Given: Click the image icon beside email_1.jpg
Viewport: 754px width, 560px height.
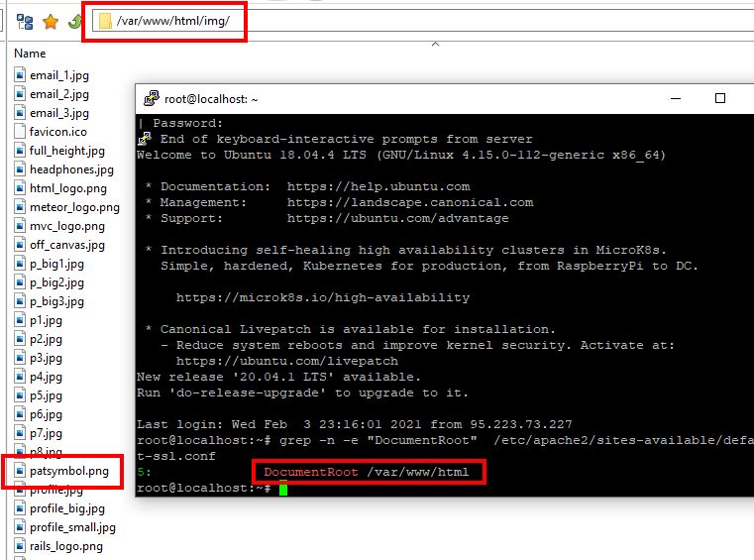Looking at the screenshot, I should click(19, 75).
